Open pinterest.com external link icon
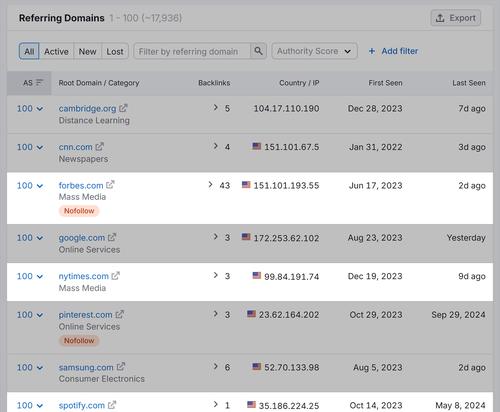The height and width of the screenshot is (412, 500). point(120,314)
